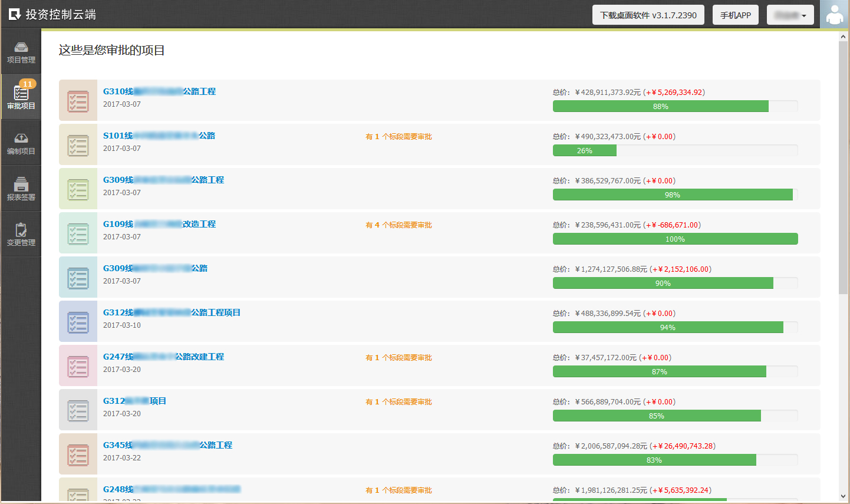Open the G248线 project link

pos(172,489)
